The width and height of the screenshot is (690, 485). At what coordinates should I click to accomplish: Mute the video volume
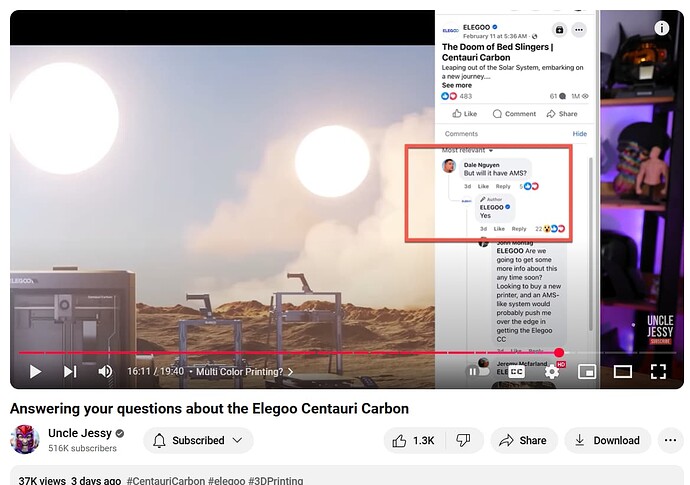105,371
